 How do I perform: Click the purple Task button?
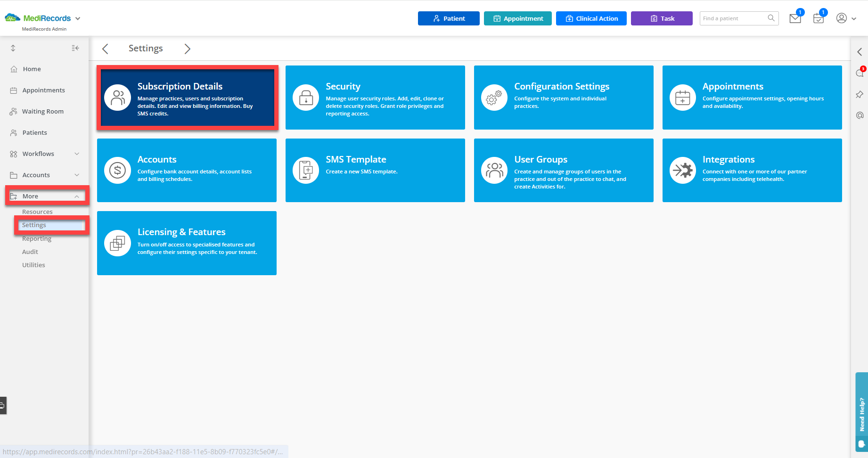662,18
